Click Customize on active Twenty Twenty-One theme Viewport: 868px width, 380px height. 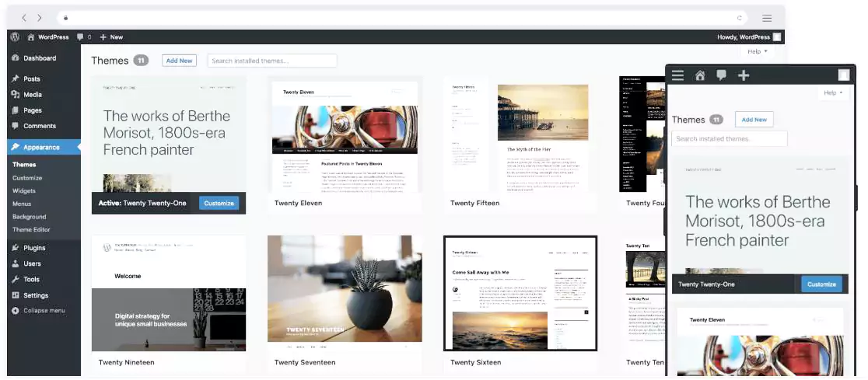point(219,203)
